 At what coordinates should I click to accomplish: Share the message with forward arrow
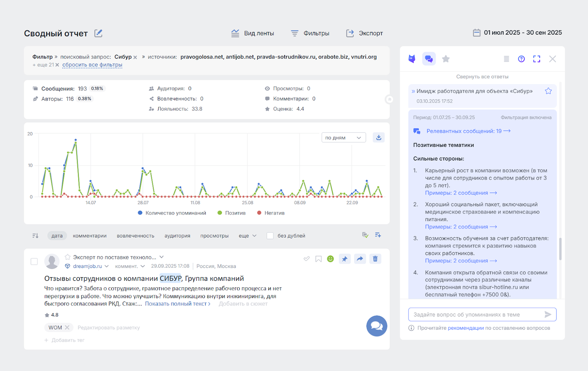click(360, 259)
